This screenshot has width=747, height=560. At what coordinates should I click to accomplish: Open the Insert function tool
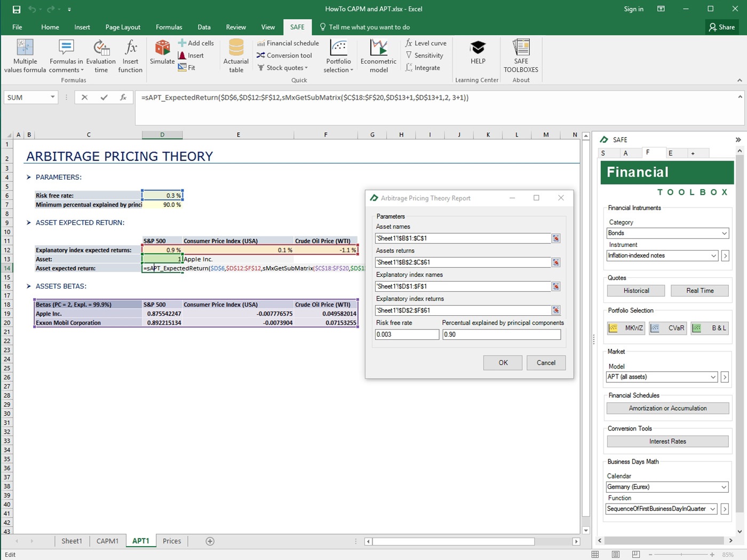(x=130, y=56)
